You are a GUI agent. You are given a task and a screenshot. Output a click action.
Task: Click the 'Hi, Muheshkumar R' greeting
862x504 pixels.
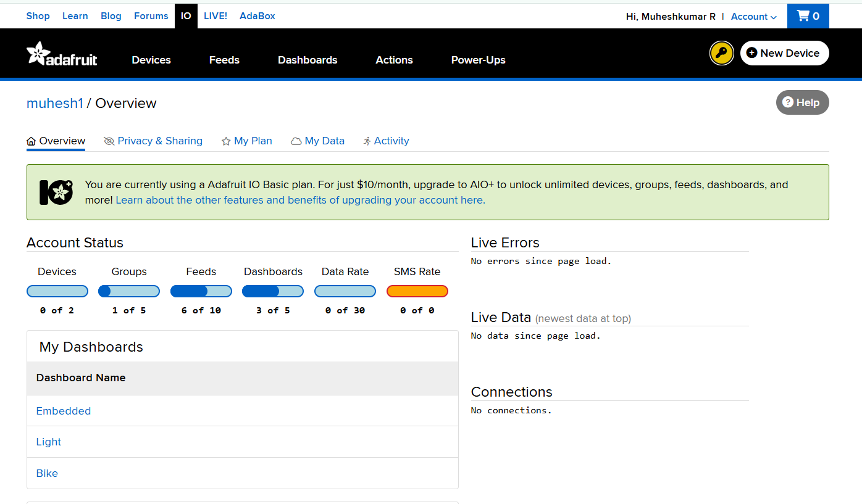(671, 17)
